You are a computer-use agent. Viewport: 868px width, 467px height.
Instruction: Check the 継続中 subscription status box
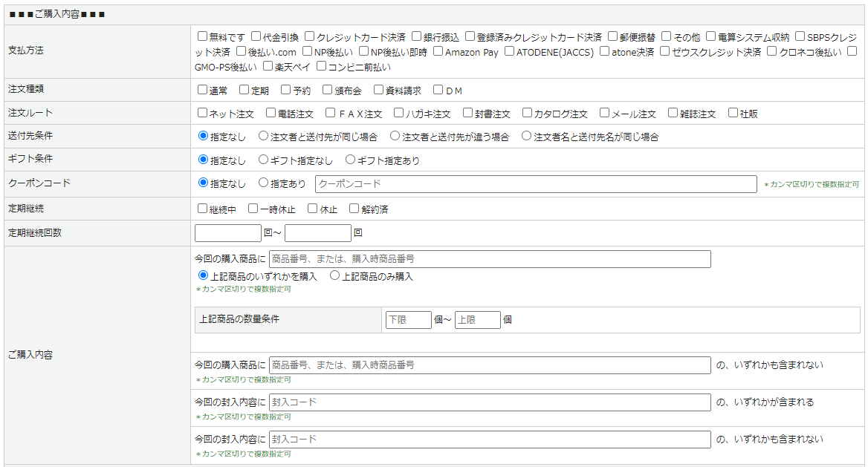tap(203, 209)
